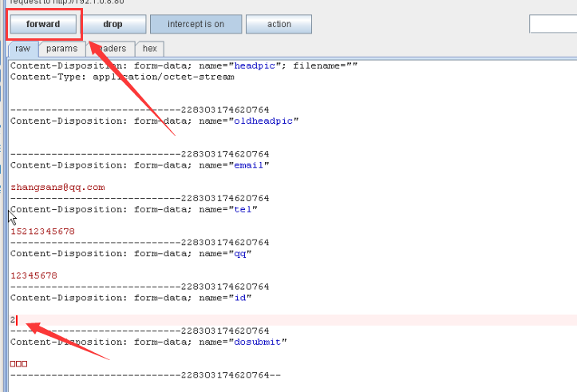This screenshot has height=392, width=577.
Task: Click the drop button
Action: pyautogui.click(x=113, y=24)
